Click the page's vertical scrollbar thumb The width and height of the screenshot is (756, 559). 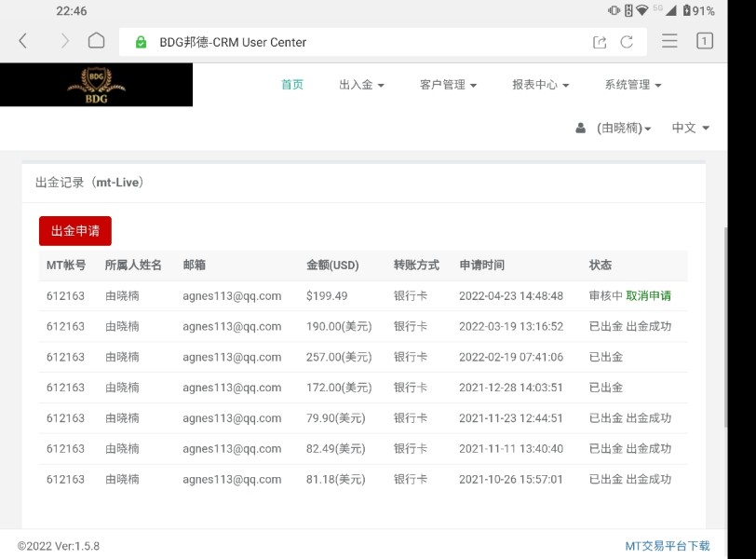[725, 327]
